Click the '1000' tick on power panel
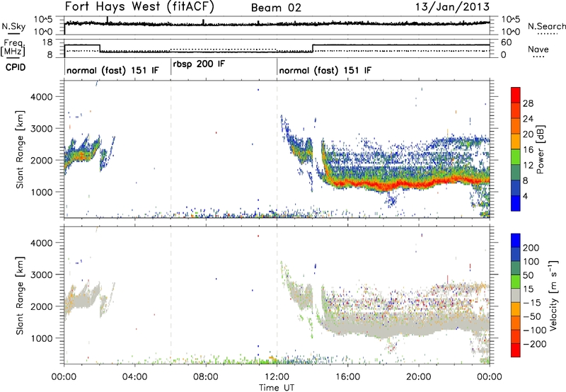The width and height of the screenshot is (566, 392). 42,192
